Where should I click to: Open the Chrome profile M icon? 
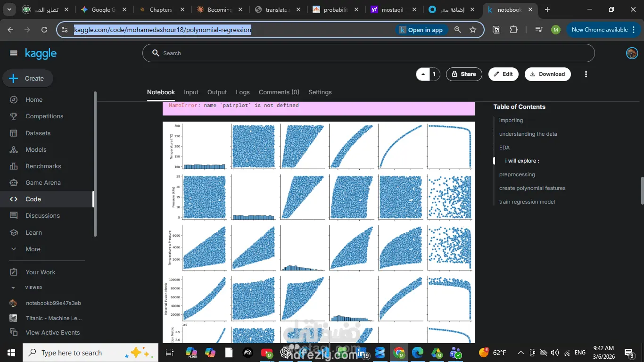click(556, 30)
